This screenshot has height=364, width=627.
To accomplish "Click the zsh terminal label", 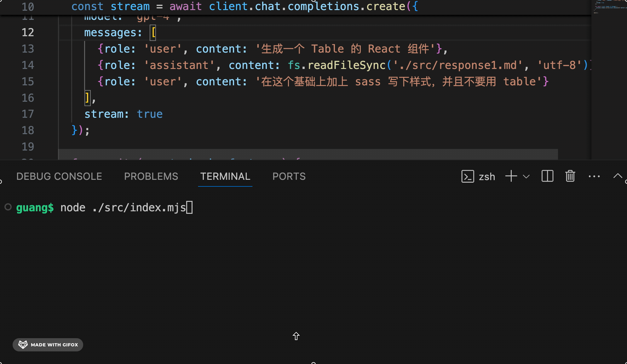I will (x=487, y=177).
